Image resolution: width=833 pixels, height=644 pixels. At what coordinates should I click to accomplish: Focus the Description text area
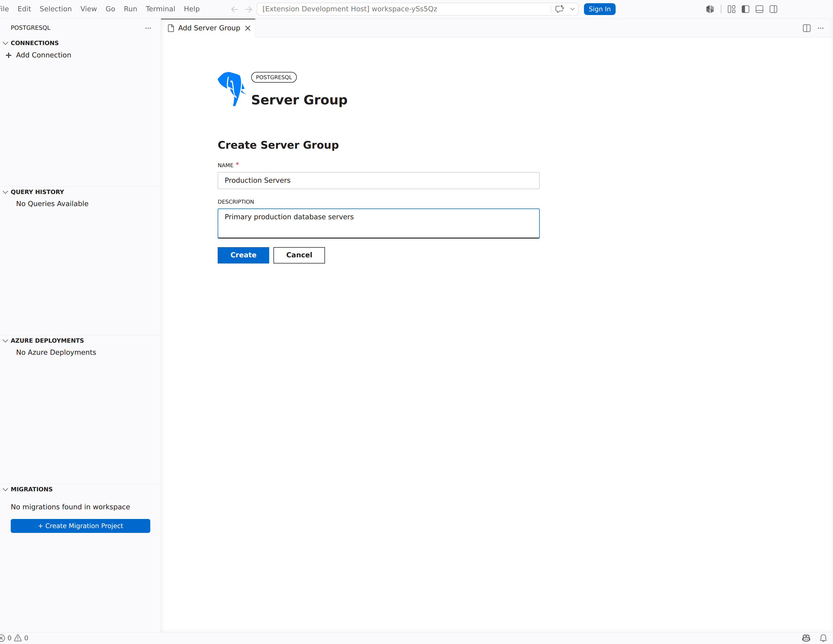point(378,224)
